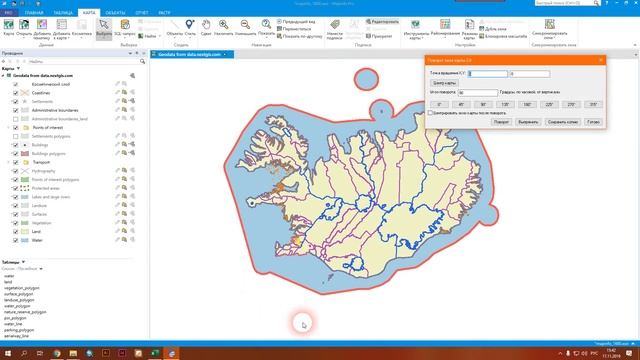Select the zoom-out magnifier tool
The image size is (640, 360).
(245, 25)
